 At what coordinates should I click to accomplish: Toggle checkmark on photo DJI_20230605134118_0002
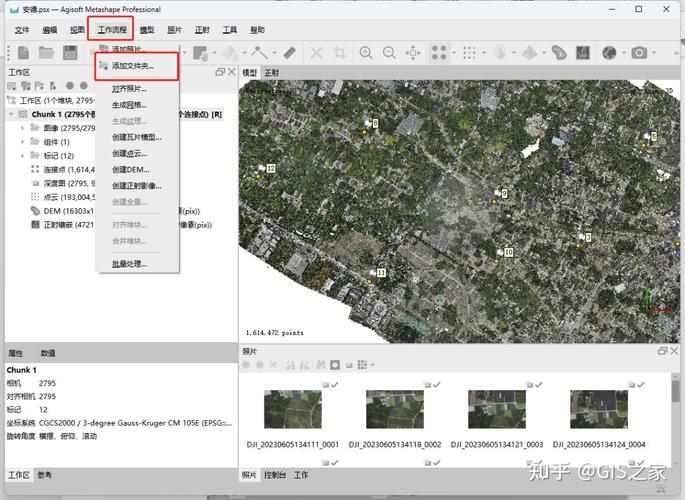pyautogui.click(x=436, y=384)
